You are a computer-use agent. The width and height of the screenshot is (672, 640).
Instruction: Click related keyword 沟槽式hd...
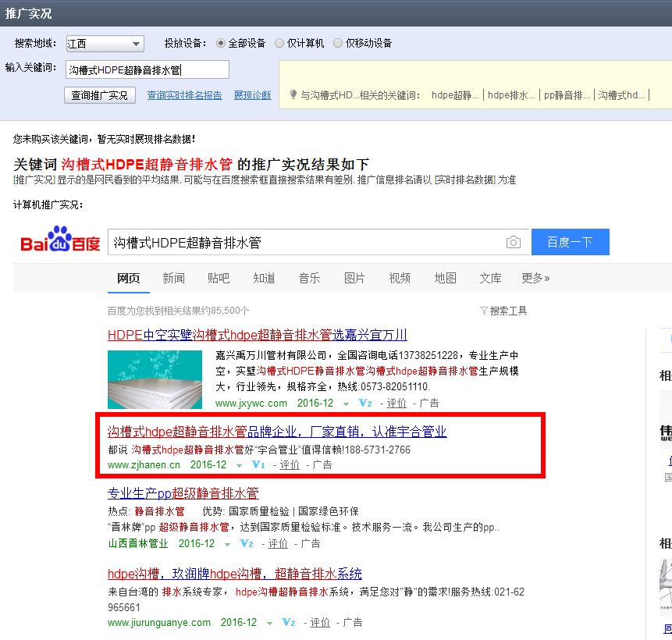(x=621, y=95)
